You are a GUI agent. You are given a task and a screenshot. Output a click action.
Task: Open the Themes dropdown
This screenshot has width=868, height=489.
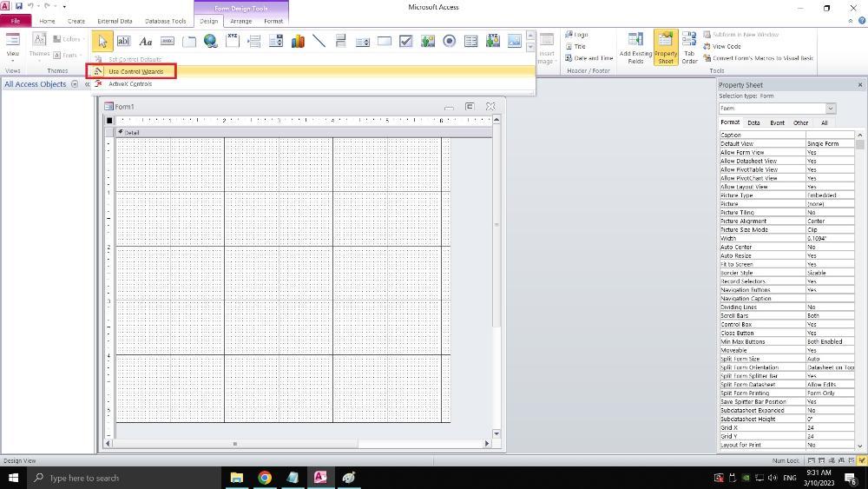(x=39, y=48)
